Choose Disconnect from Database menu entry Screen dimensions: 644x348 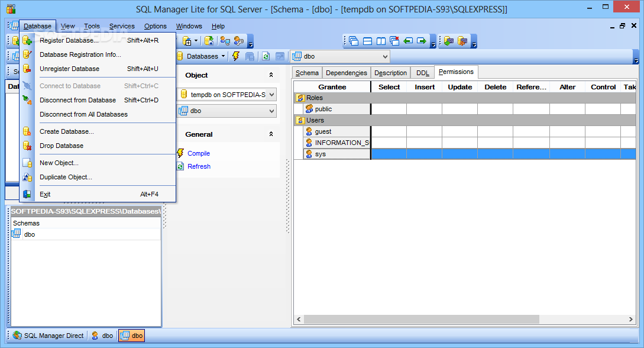tap(98, 100)
